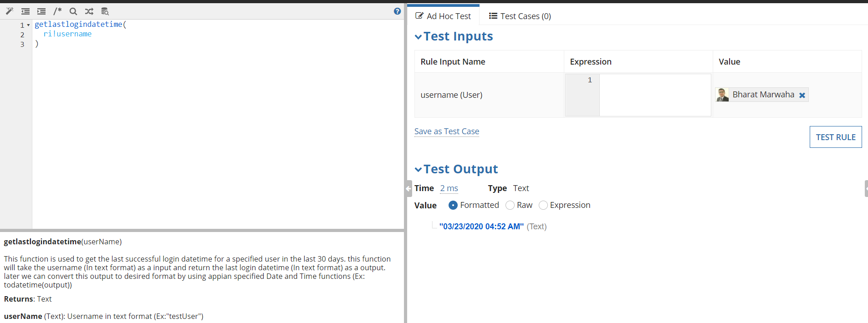Switch to the Test Cases (0) tab

520,16
